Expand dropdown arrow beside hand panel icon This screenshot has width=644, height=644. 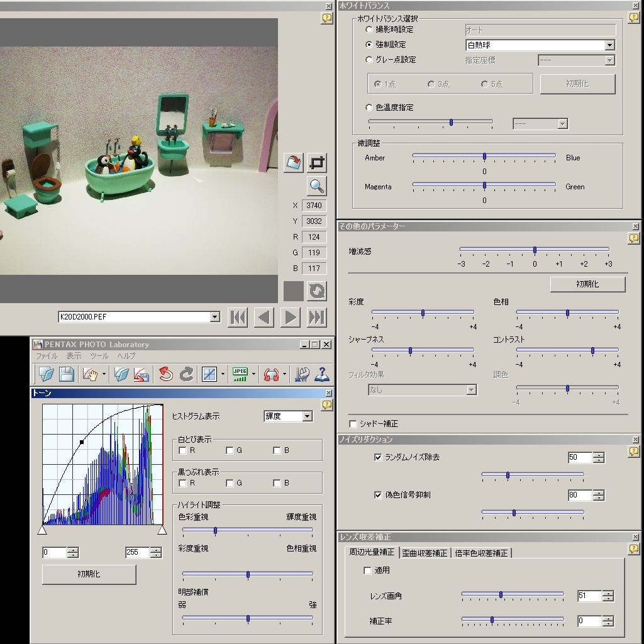coord(104,374)
